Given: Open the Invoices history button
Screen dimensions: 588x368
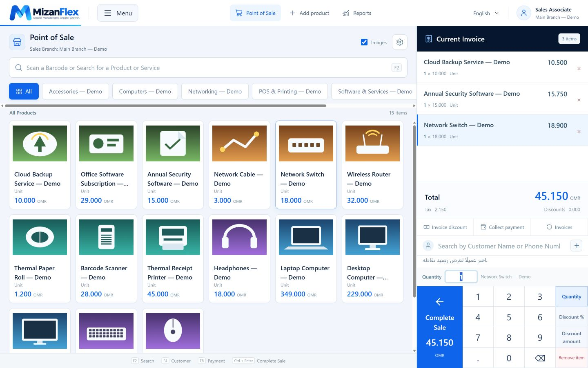Looking at the screenshot, I should pos(559,227).
